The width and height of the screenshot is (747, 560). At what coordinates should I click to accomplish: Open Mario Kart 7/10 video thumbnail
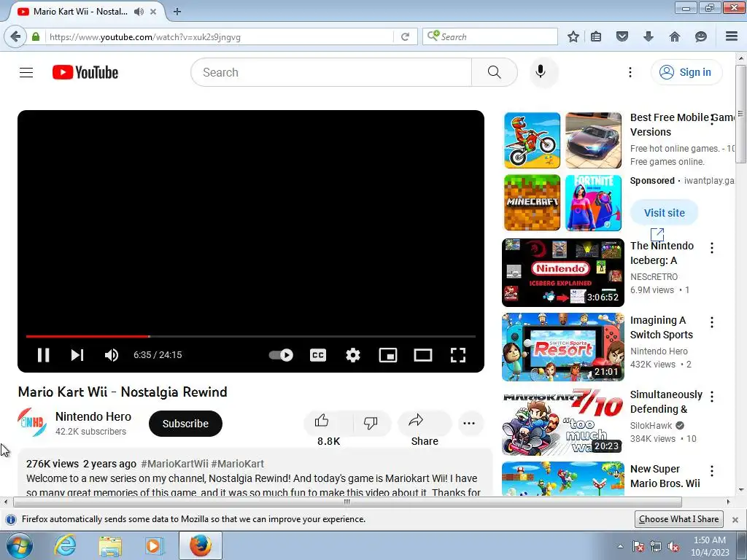(x=562, y=421)
